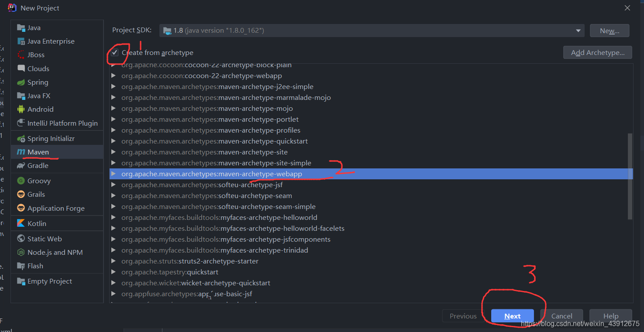The width and height of the screenshot is (644, 332).
Task: Click the archetype list vertical scrollbar
Action: [630, 176]
